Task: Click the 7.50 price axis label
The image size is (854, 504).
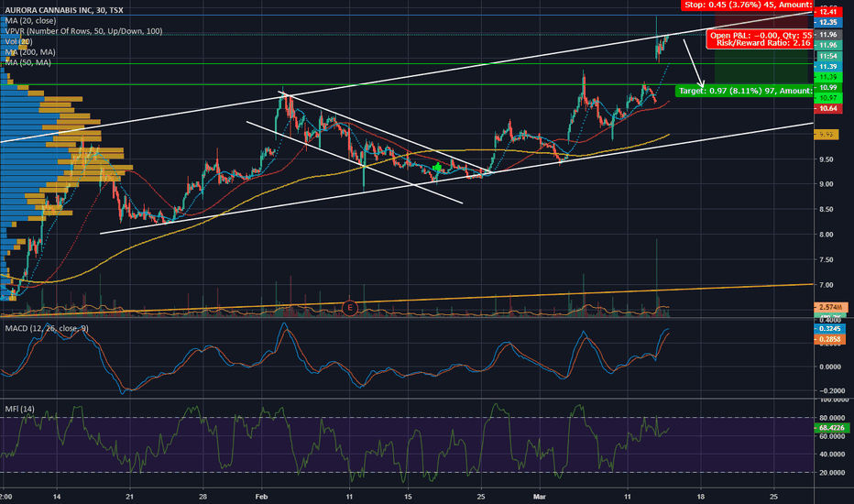Action: [826, 260]
